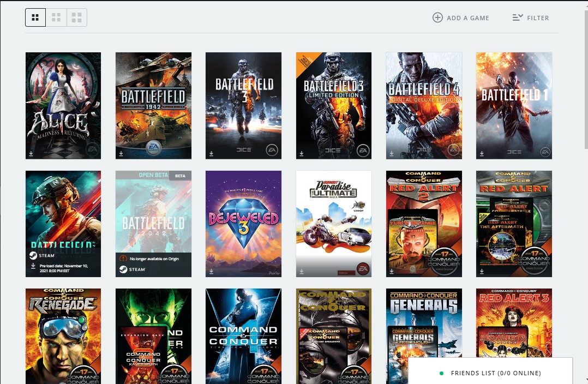Screen dimensions: 588x384
Task: Open the Red Alert 3 game tile
Action: coord(514,323)
